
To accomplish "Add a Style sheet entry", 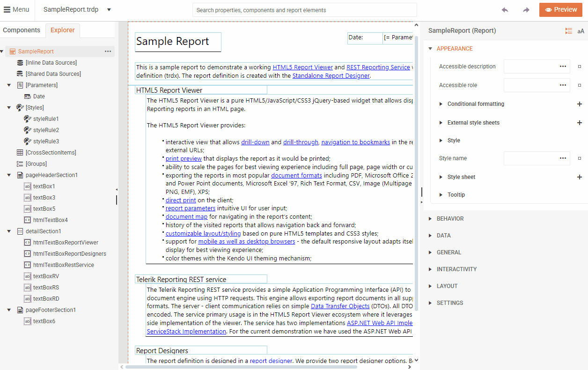I will (580, 177).
